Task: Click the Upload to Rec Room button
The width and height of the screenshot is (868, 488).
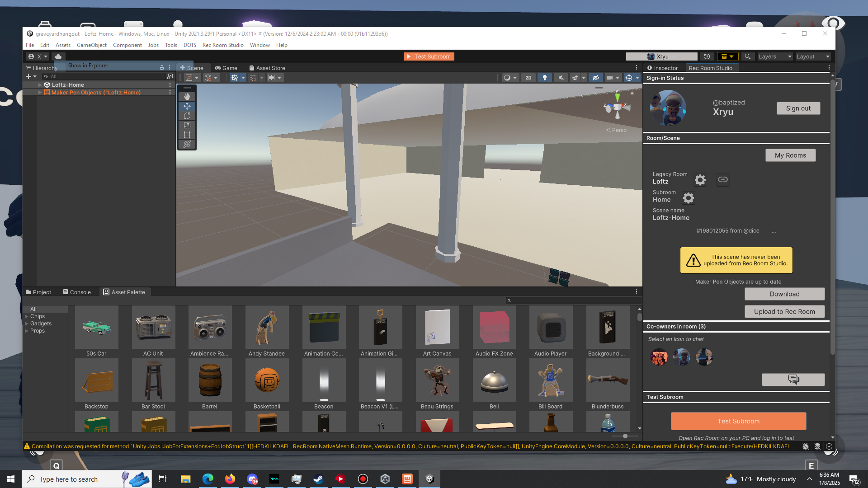Action: [x=784, y=312]
